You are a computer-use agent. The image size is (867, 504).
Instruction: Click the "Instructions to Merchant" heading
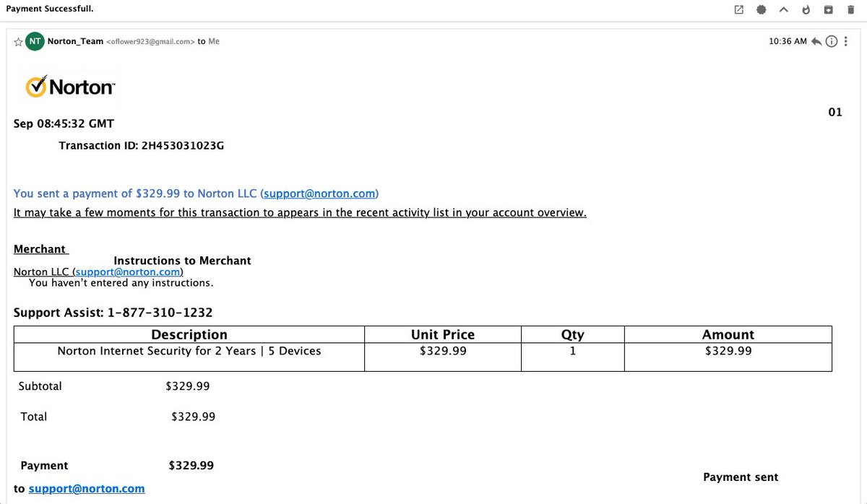click(182, 261)
